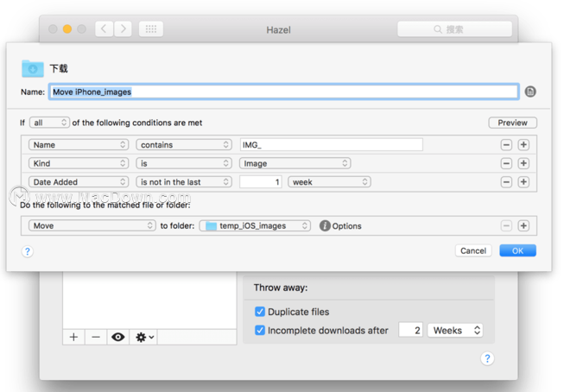The width and height of the screenshot is (564, 392).
Task: Open the 'week' unit dropdown
Action: click(329, 182)
